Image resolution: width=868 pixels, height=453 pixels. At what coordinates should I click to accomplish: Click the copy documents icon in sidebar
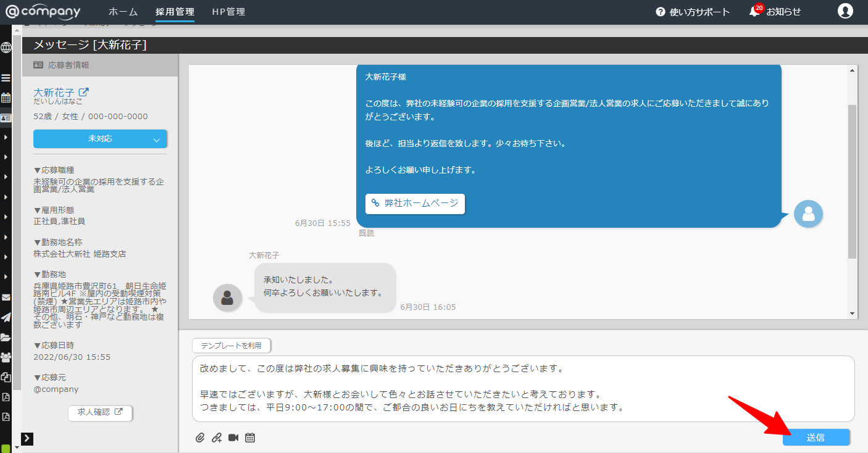click(6, 377)
